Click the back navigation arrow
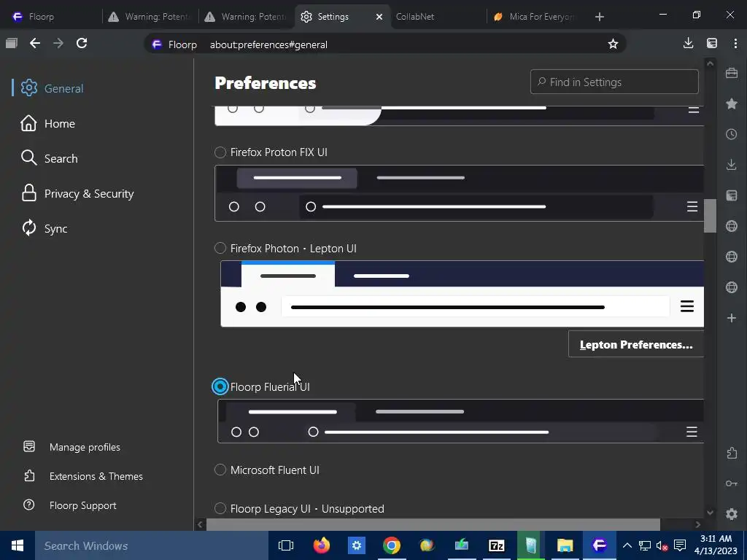This screenshot has height=560, width=747. point(35,43)
